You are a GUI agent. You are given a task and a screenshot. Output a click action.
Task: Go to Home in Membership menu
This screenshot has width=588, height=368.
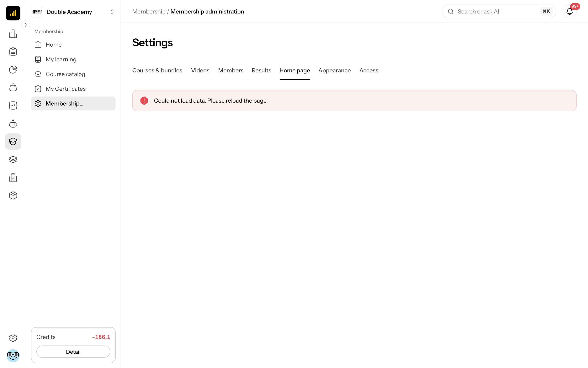pyautogui.click(x=73, y=45)
